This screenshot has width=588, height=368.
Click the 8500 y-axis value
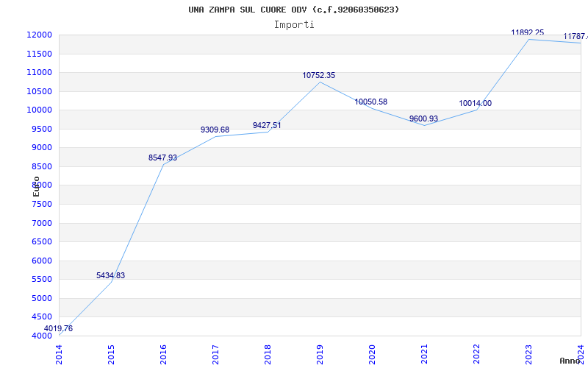point(42,166)
